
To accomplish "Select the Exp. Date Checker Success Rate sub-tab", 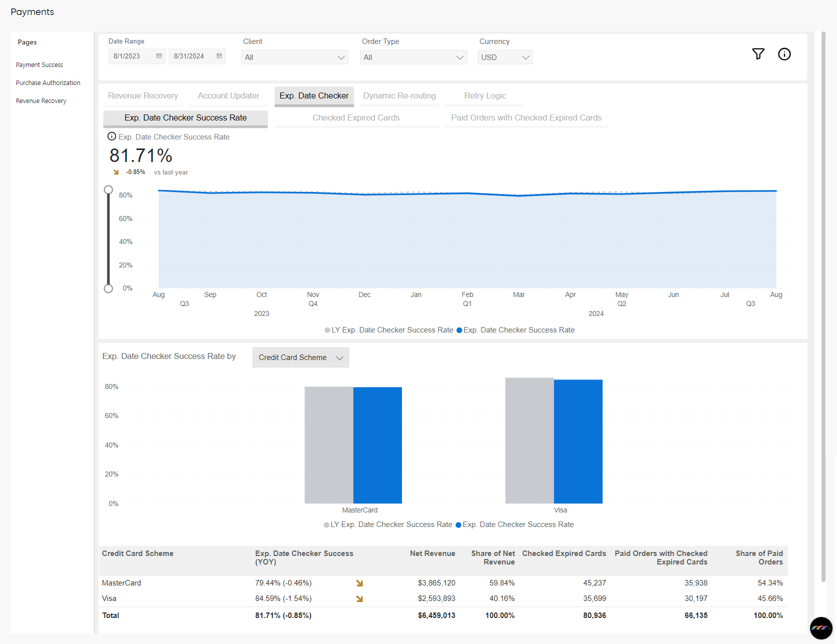I will (185, 118).
